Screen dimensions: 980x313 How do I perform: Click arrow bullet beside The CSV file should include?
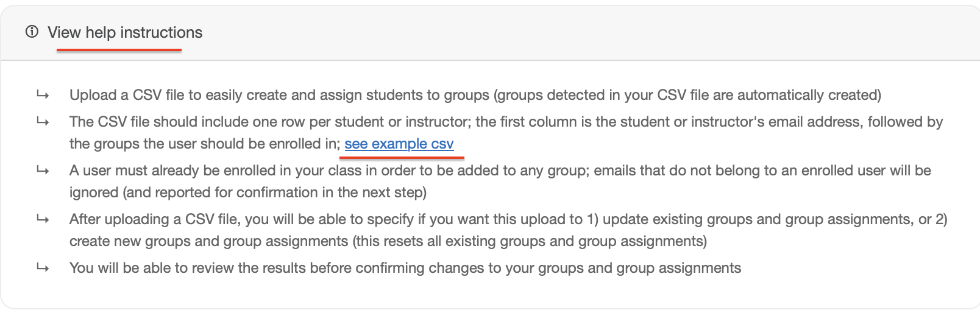coord(43,122)
